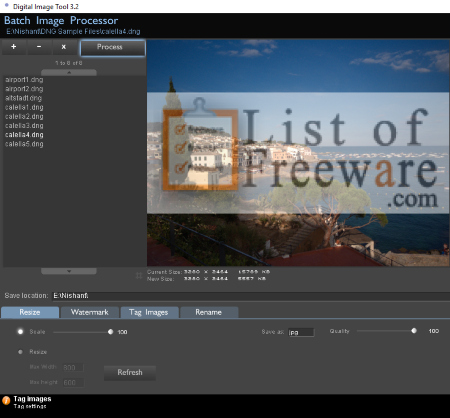Select calella3.dng in the file list
The image size is (450, 418).
[24, 126]
